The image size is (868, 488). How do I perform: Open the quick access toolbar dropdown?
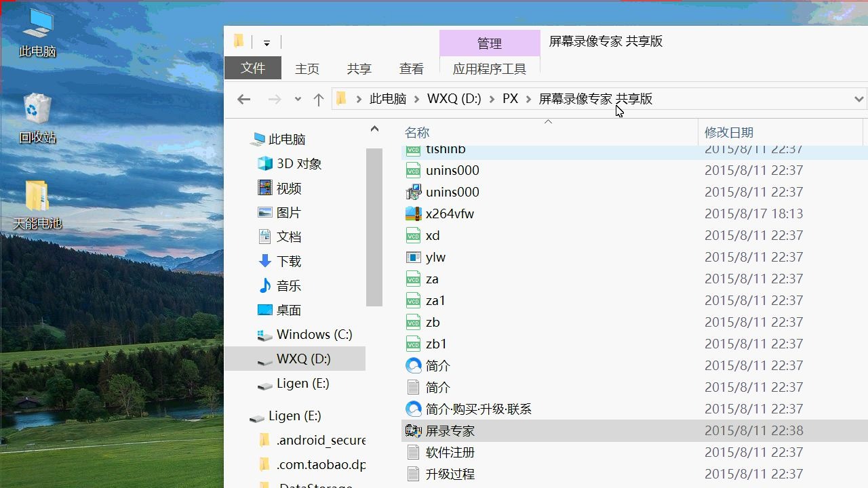pos(267,43)
